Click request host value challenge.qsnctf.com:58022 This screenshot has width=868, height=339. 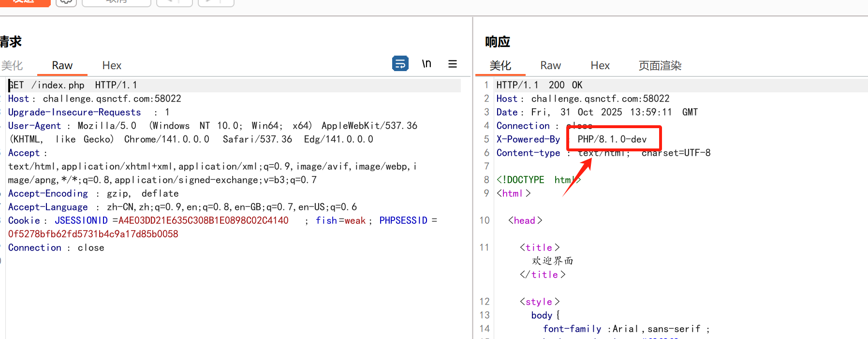[x=112, y=99]
